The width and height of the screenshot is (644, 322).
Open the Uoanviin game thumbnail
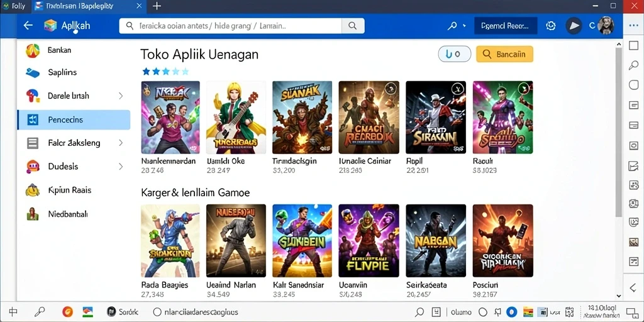[x=369, y=241]
